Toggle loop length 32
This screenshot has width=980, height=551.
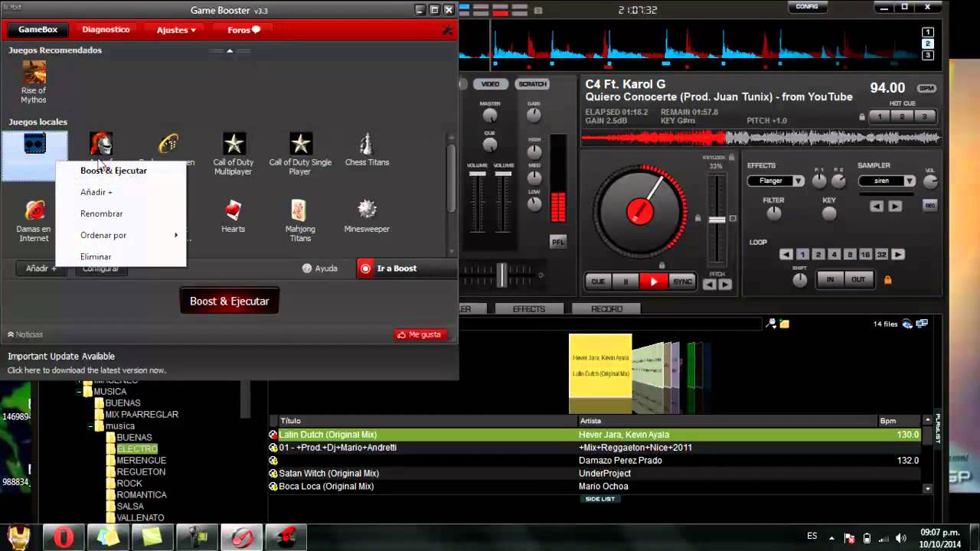coord(881,255)
